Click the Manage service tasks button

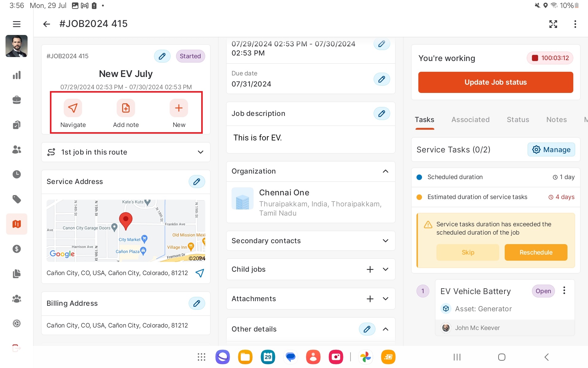[x=551, y=150]
